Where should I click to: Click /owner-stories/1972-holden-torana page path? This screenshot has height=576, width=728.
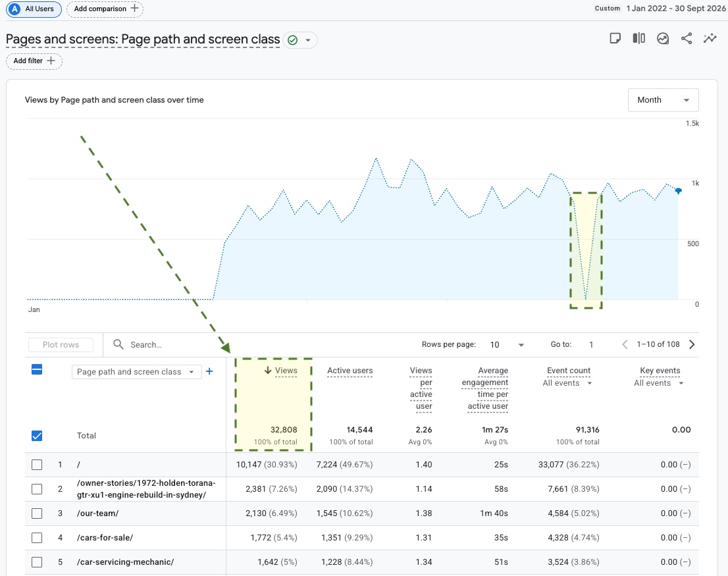[145, 489]
